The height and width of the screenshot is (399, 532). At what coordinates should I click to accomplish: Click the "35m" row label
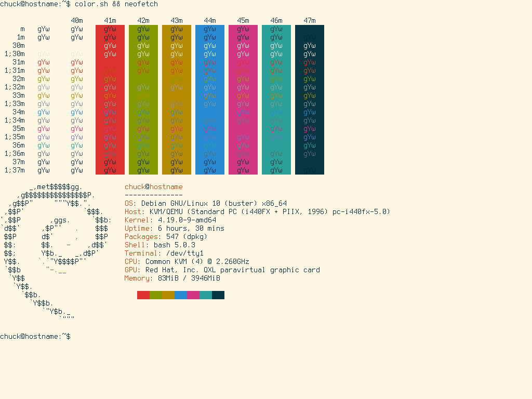point(19,129)
